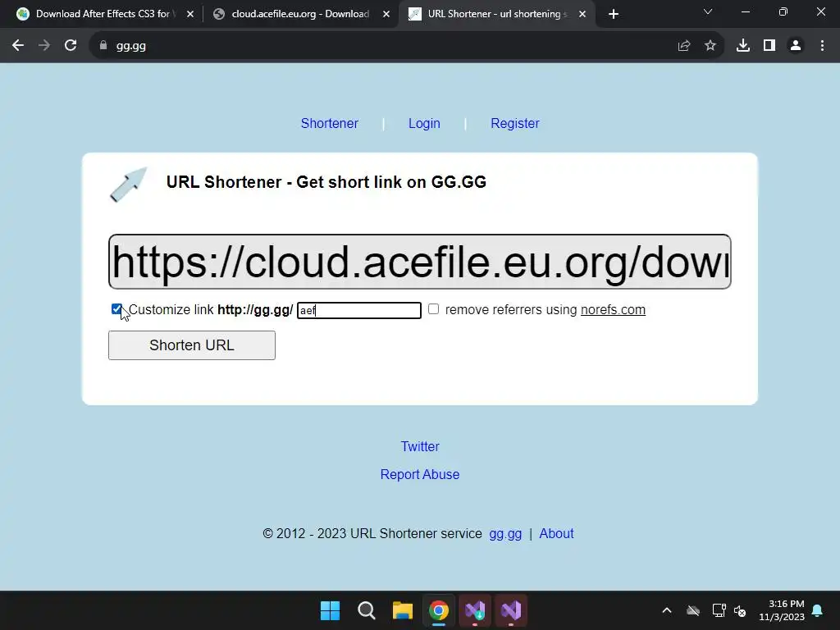The width and height of the screenshot is (840, 630).
Task: Open Windows taskbar search
Action: point(367,610)
